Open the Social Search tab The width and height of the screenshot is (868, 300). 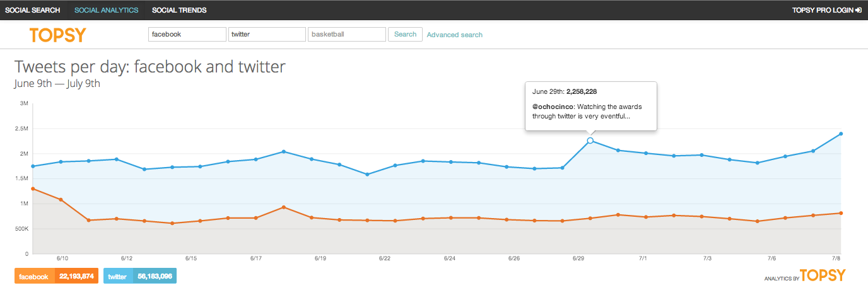coord(33,10)
